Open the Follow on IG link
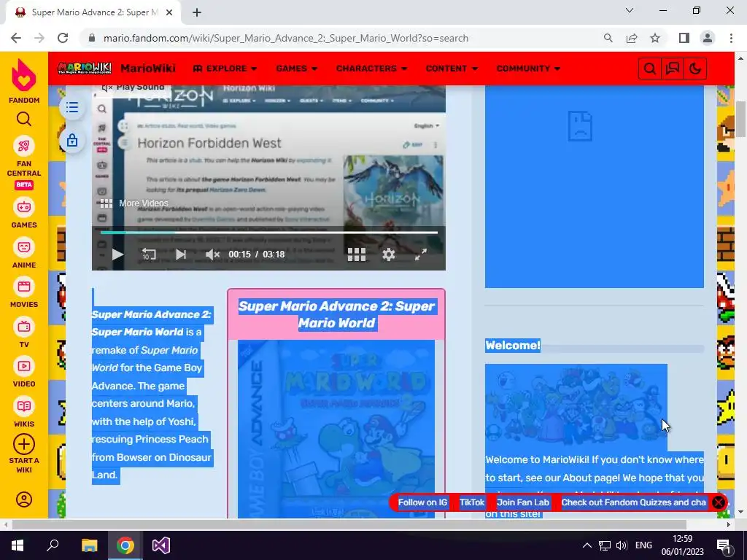This screenshot has width=747, height=560. pos(422,502)
